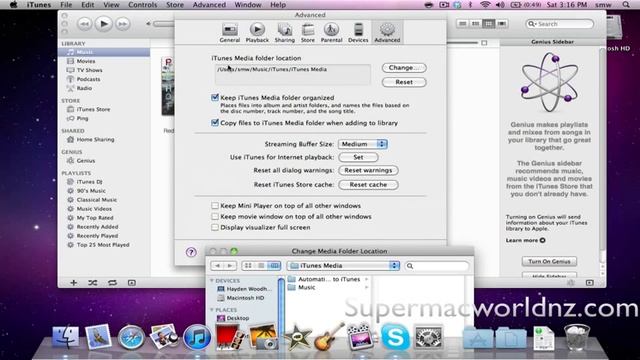
Task: Open the iTunes Media folder path dropdown
Action: click(x=343, y=266)
